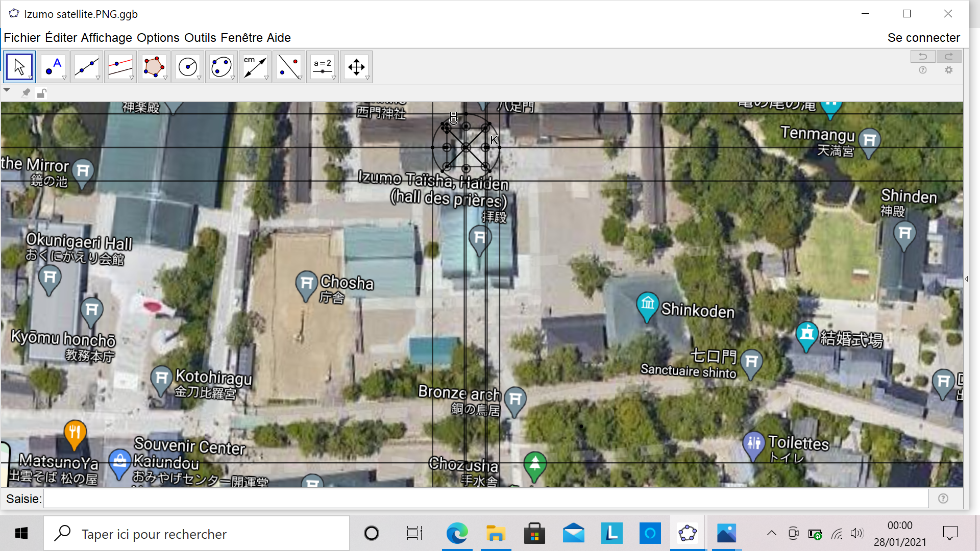The width and height of the screenshot is (980, 551).
Task: Choose the Parallel line tool
Action: tap(120, 67)
